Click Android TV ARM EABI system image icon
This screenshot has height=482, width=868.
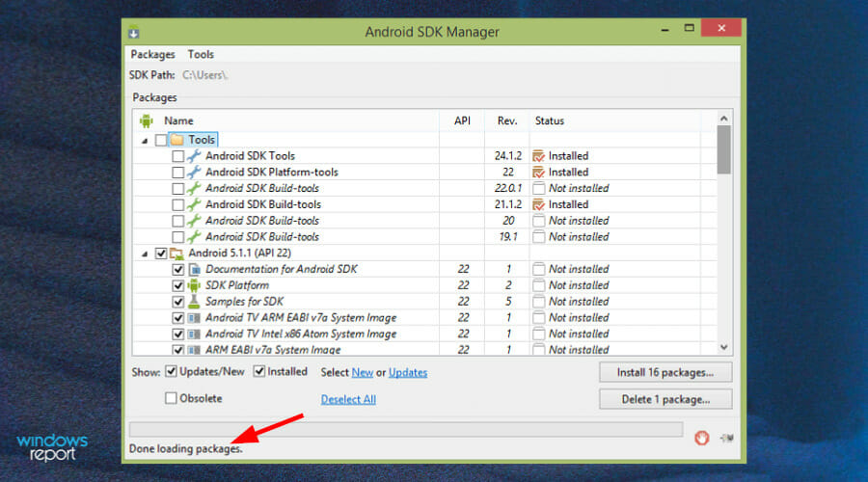pyautogui.click(x=194, y=318)
